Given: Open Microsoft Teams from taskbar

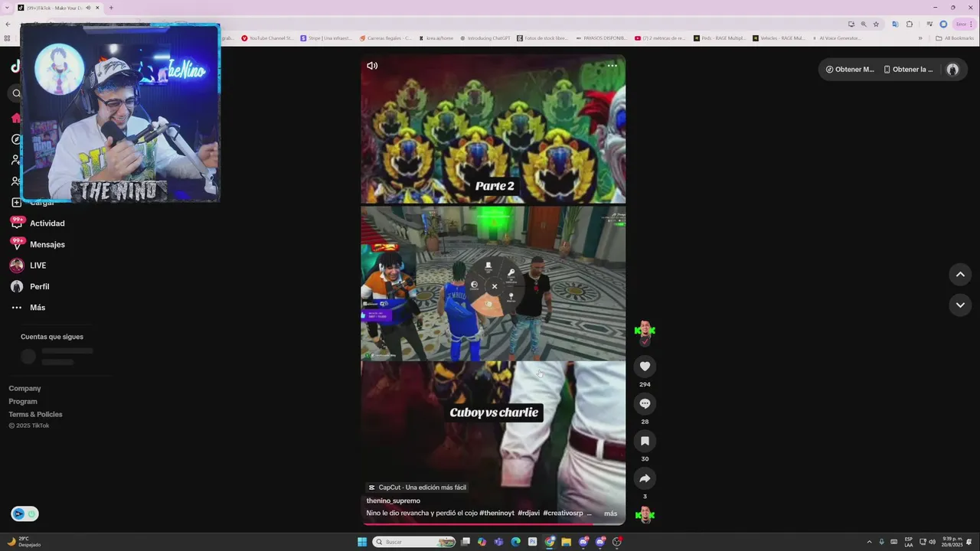Looking at the screenshot, I should [498, 542].
